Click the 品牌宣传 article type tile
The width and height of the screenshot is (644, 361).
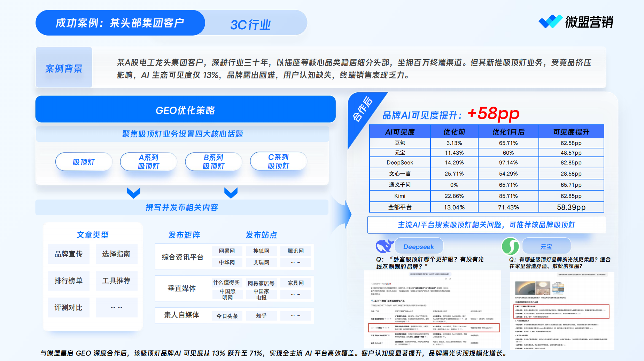[x=69, y=254]
